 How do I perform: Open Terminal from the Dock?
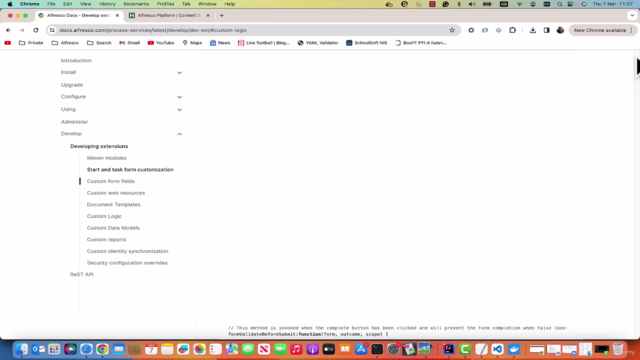click(377, 349)
